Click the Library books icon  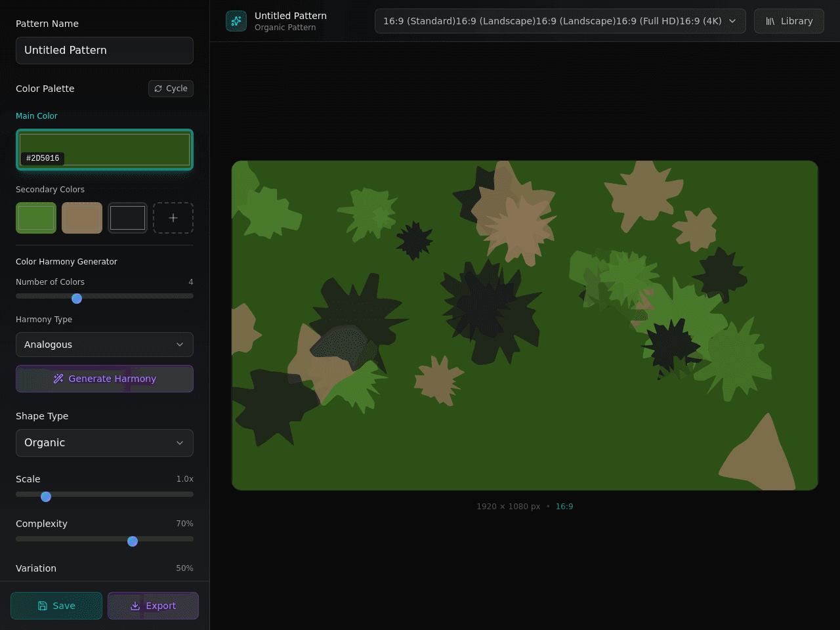770,21
